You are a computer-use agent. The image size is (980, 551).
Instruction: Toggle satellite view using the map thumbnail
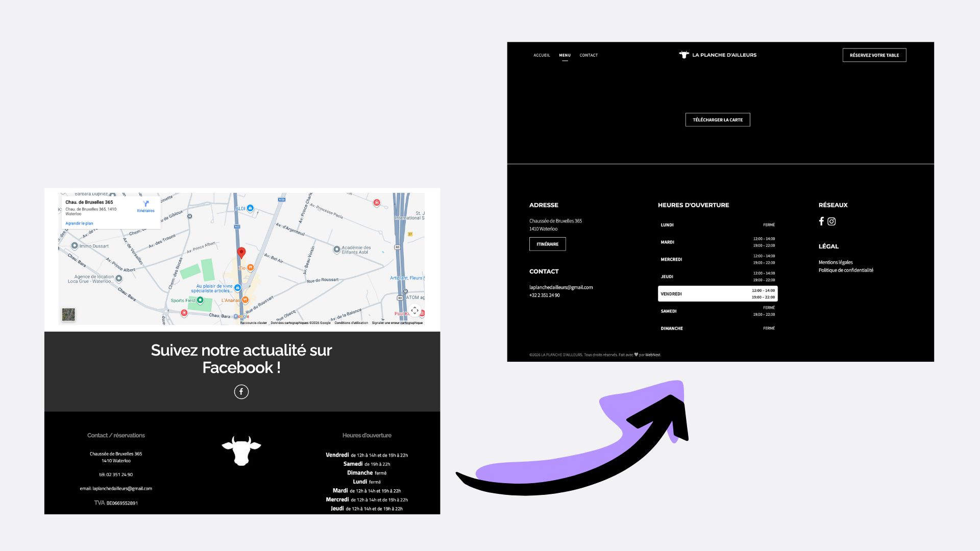pyautogui.click(x=69, y=314)
